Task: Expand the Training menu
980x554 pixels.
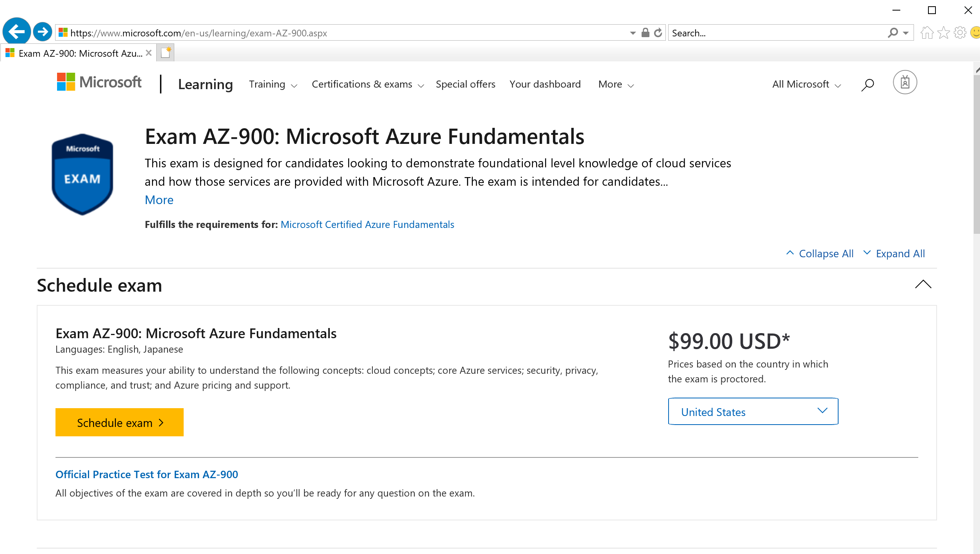Action: pos(273,84)
